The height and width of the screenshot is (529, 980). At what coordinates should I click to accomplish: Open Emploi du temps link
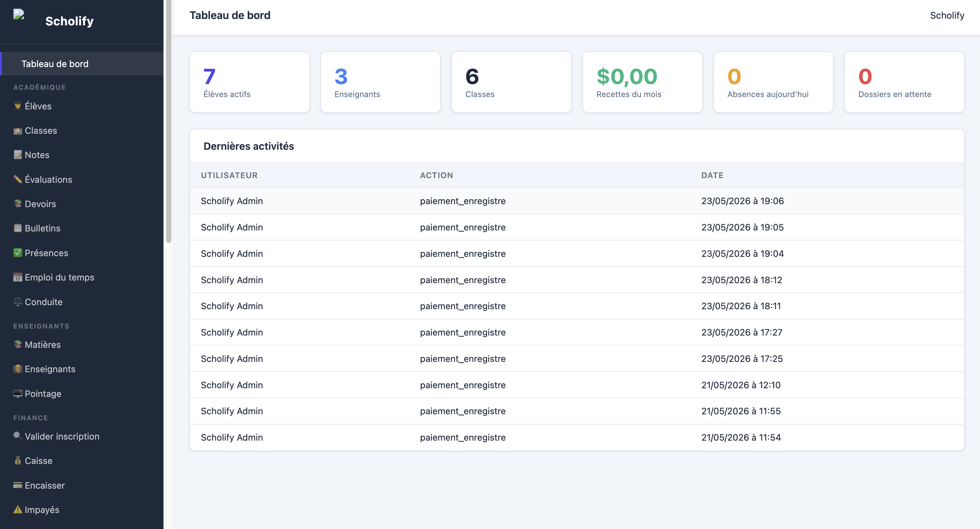[82, 277]
